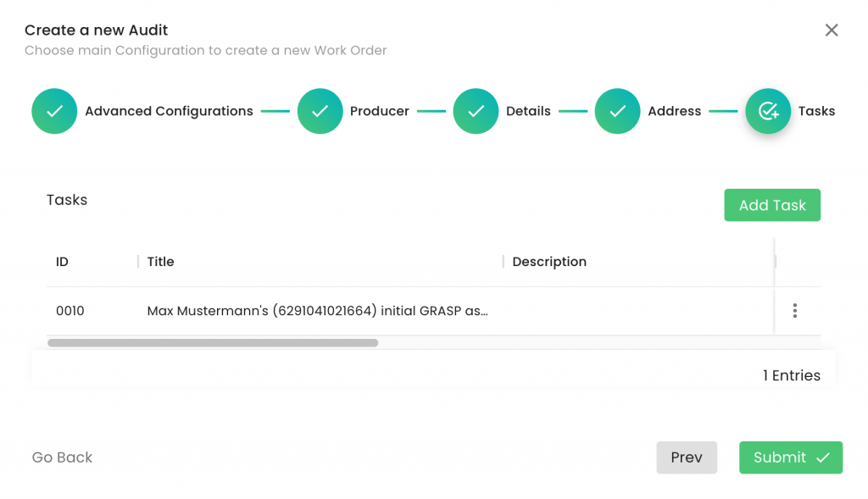Click the checkmark icon inside Submit button
Image resolution: width=868 pixels, height=499 pixels.
823,457
